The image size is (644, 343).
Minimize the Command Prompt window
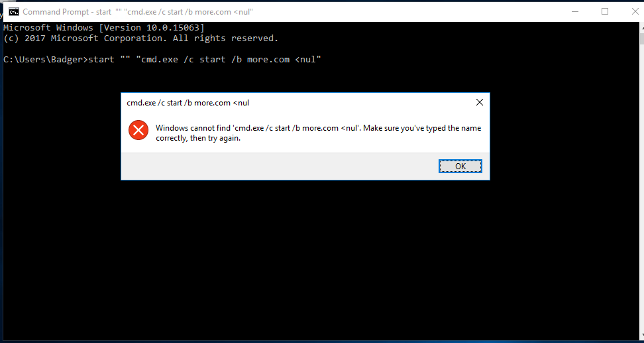coord(575,11)
